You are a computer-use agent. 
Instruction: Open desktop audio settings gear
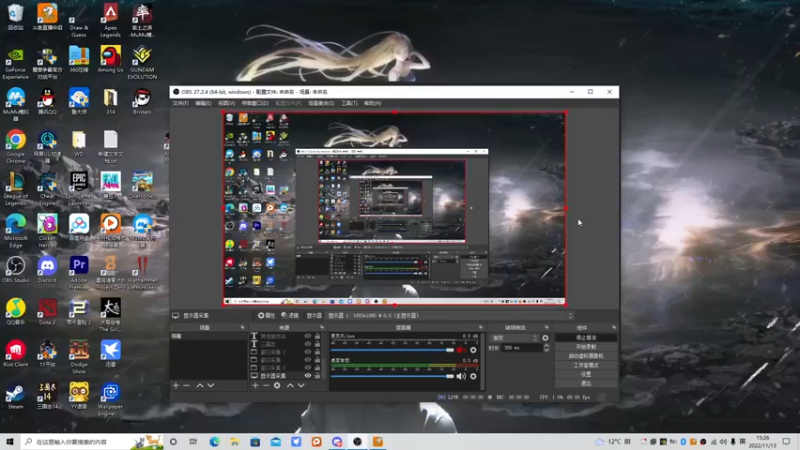coord(473,377)
